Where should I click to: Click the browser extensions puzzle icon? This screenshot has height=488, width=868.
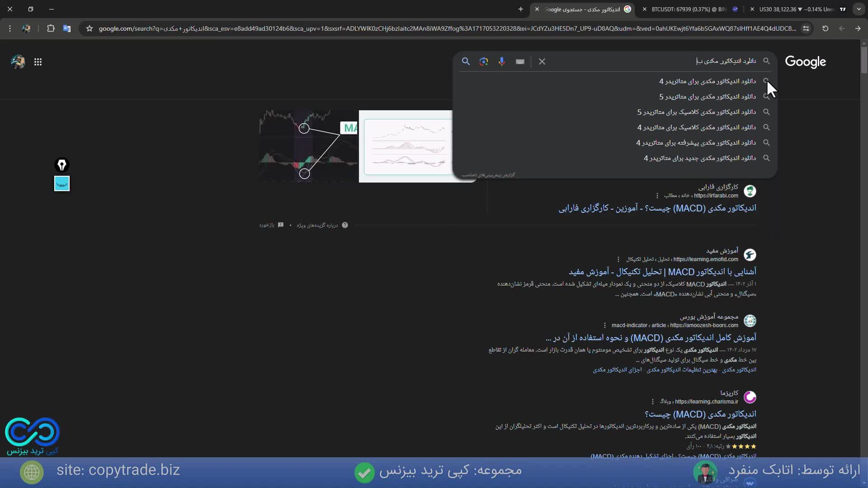51,28
